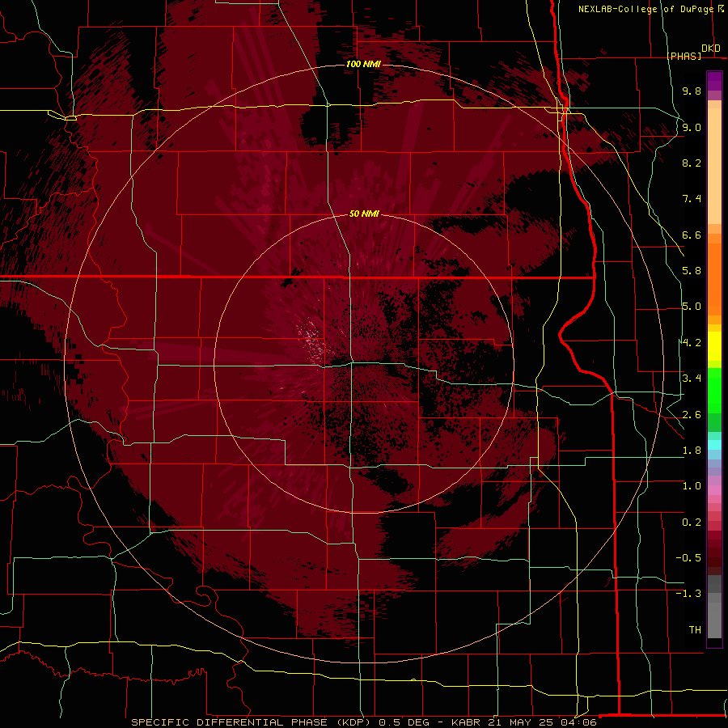Click the 9.0 value on the legend
Screen dimensions: 728x728
pyautogui.click(x=692, y=127)
